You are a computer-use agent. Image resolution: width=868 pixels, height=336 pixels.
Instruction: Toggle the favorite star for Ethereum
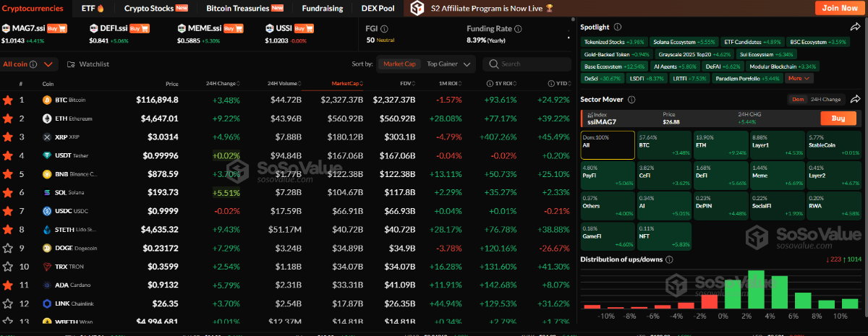click(x=8, y=118)
